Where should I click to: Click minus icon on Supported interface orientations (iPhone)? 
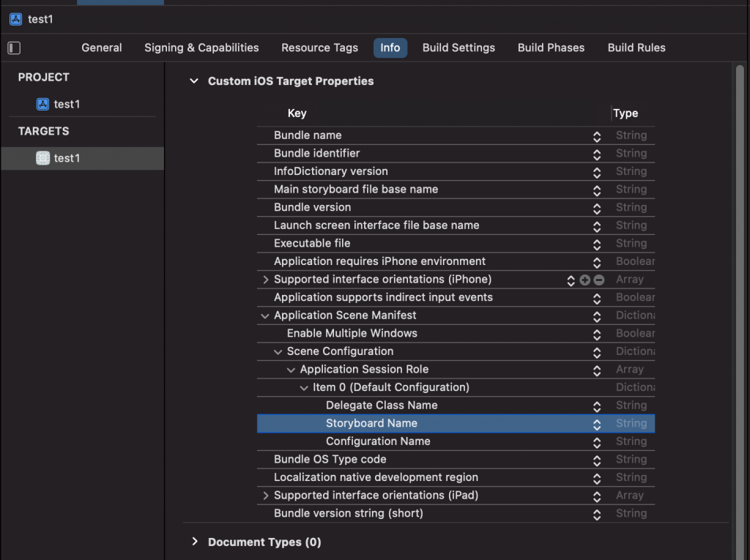[x=598, y=280]
